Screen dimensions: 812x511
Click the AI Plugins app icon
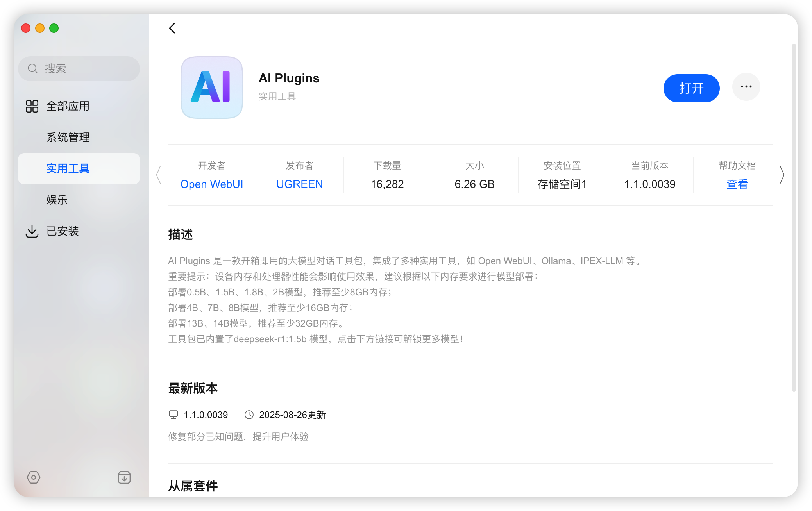(212, 88)
